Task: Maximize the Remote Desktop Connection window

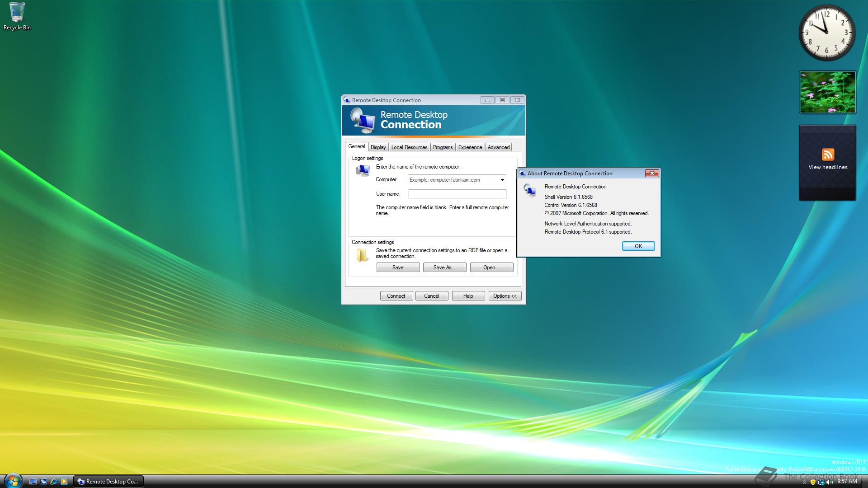Action: tap(502, 100)
